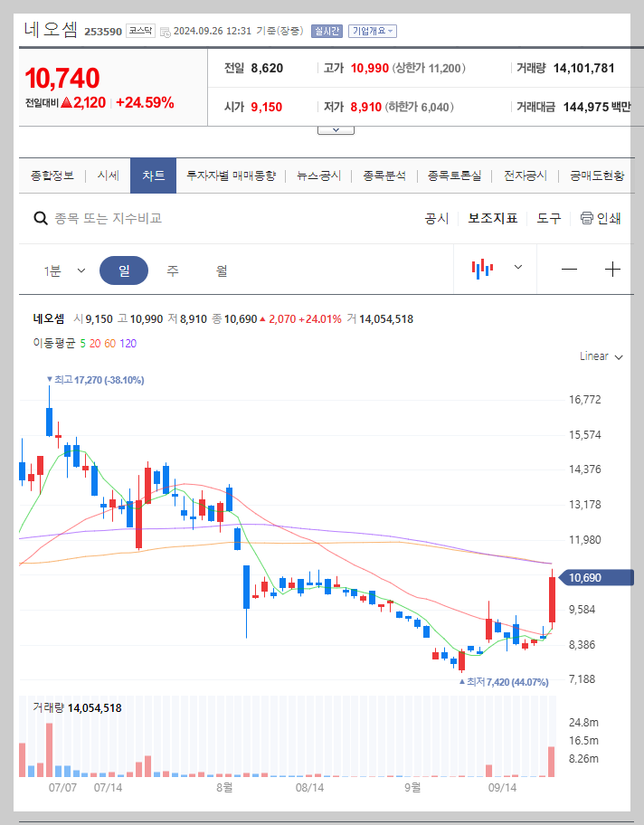The width and height of the screenshot is (644, 825).
Task: Collapse the price header with the chevron button
Action: 336,128
